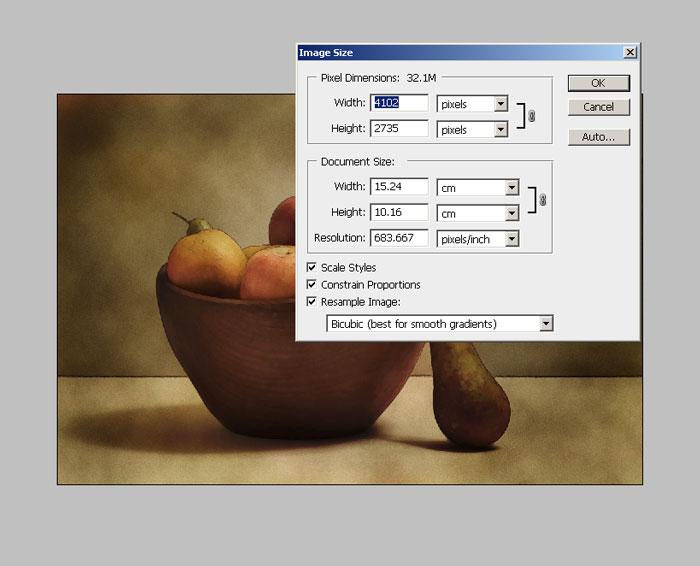Click the Auto... button
The width and height of the screenshot is (700, 566).
click(x=599, y=137)
